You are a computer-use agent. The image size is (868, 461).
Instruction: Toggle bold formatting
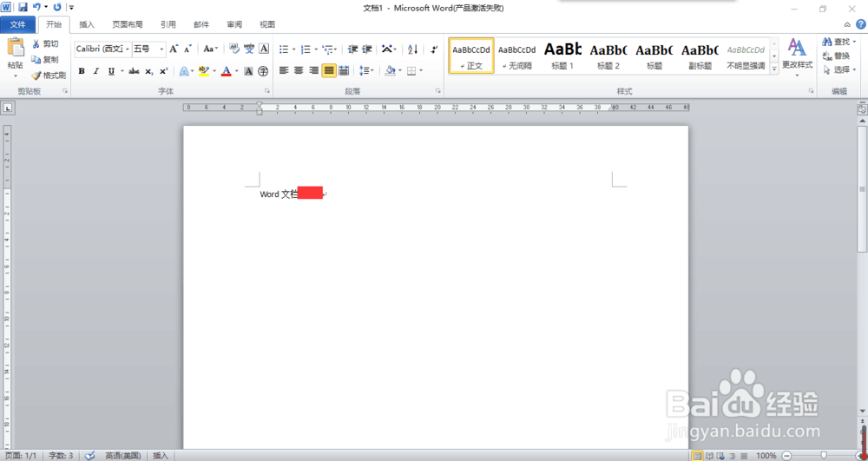coord(82,71)
